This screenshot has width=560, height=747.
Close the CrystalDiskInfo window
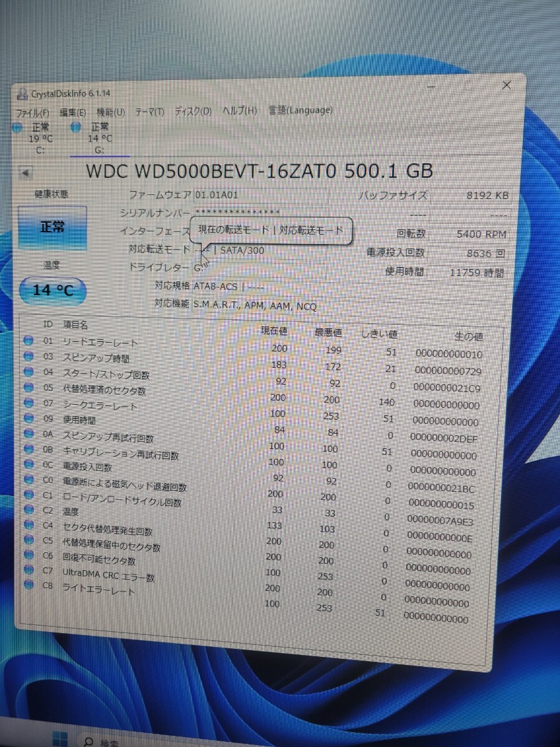point(507,85)
